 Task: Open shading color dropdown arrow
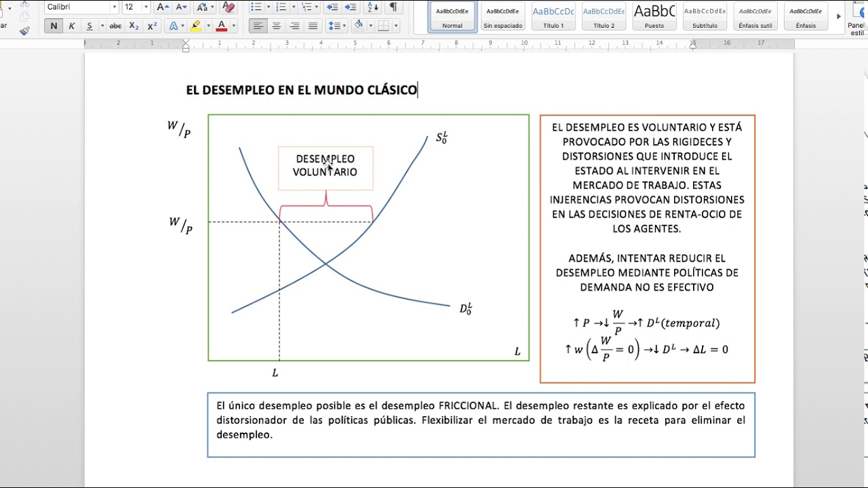coord(370,26)
